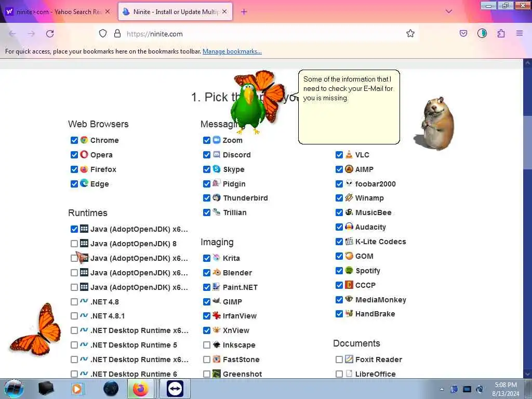532x399 pixels.
Task: Click the Firefox taskbar icon
Action: pos(140,389)
